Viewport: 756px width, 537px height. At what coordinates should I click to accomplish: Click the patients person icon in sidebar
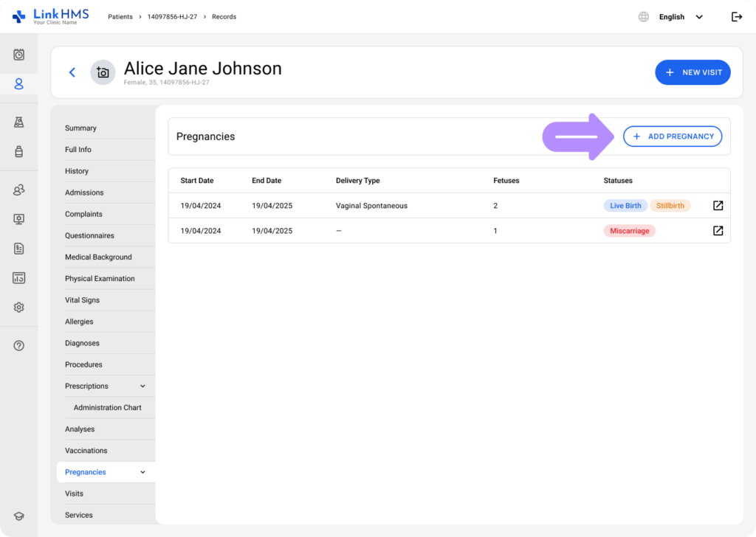(x=19, y=84)
